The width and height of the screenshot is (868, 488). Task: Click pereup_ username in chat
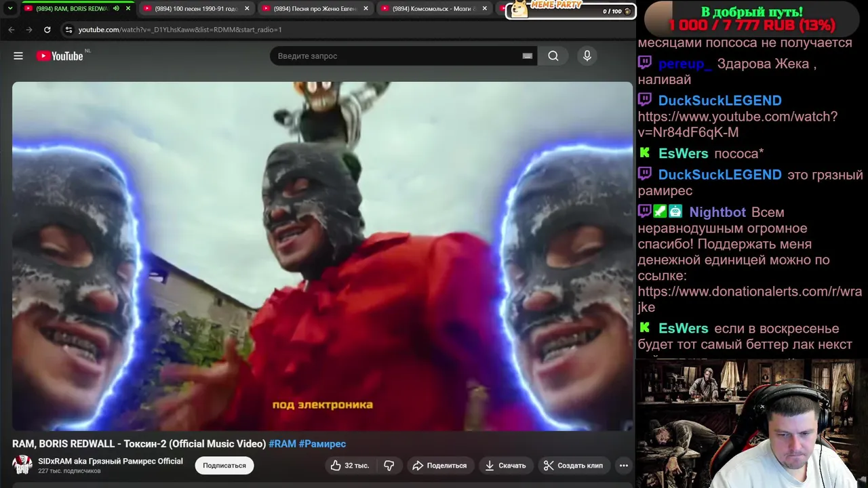(685, 64)
